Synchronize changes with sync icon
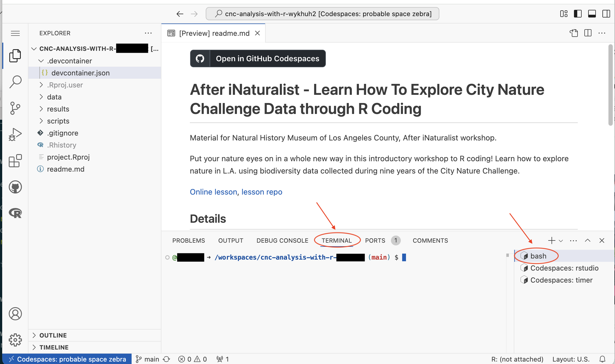 [167, 359]
